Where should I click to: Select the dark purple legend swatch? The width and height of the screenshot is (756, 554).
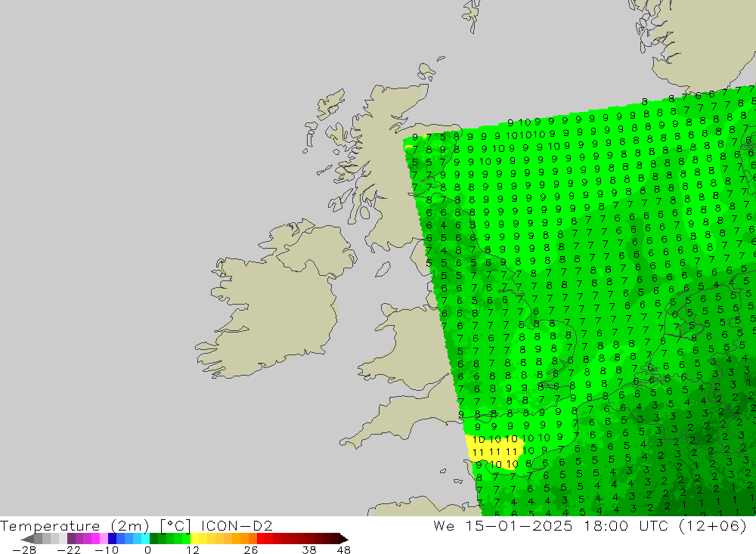[x=71, y=539]
